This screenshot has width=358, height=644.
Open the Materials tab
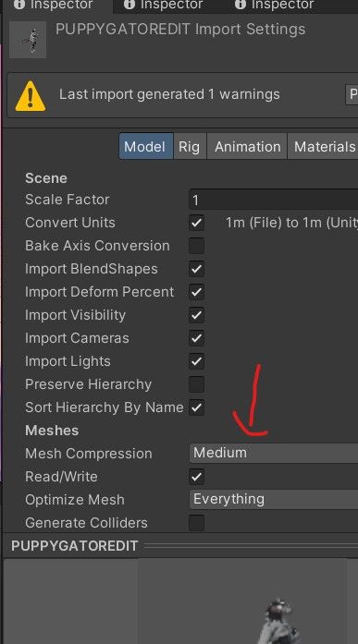click(323, 146)
